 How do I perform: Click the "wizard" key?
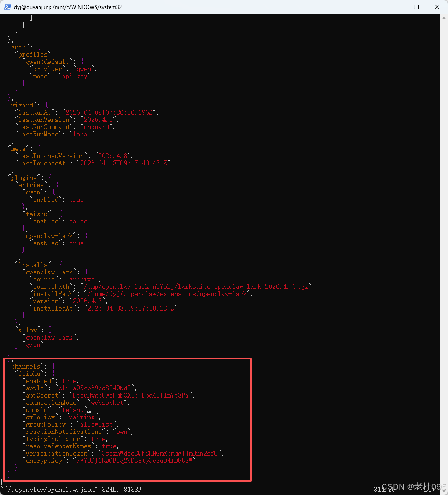[x=22, y=106]
